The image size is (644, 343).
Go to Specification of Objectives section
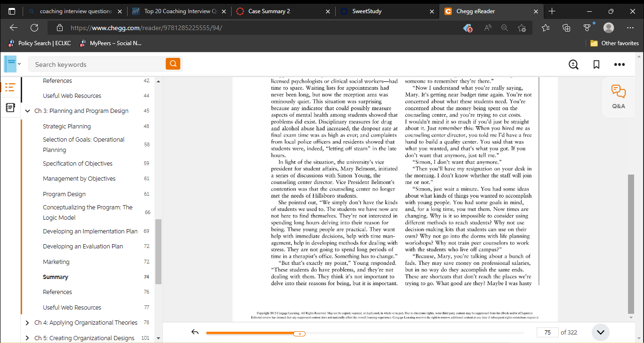pyautogui.click(x=78, y=163)
